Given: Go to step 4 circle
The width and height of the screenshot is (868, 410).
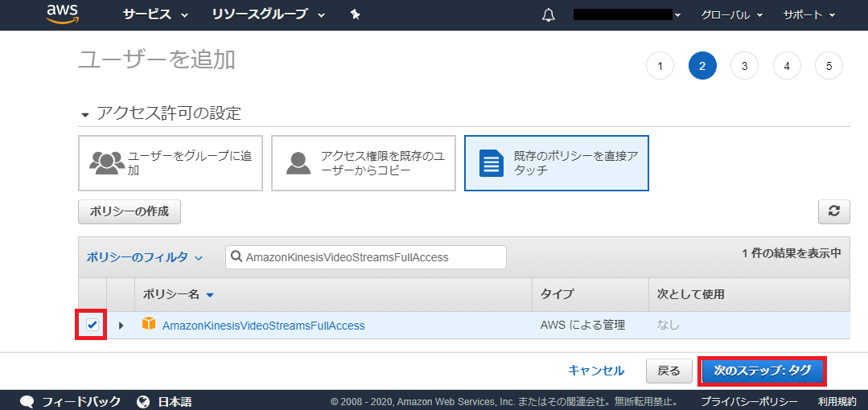Looking at the screenshot, I should coord(787,67).
